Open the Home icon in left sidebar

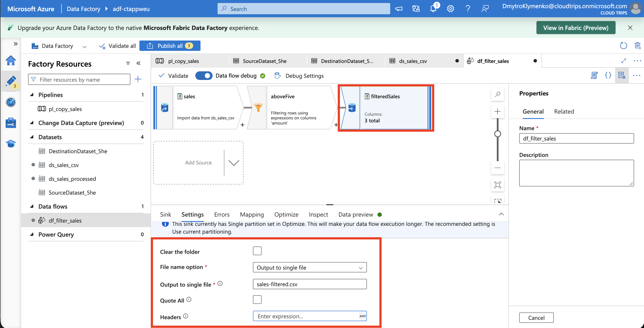(x=11, y=60)
